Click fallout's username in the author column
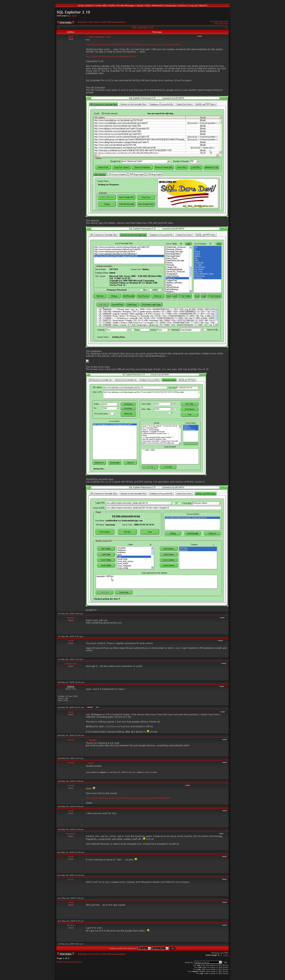 point(71,686)
